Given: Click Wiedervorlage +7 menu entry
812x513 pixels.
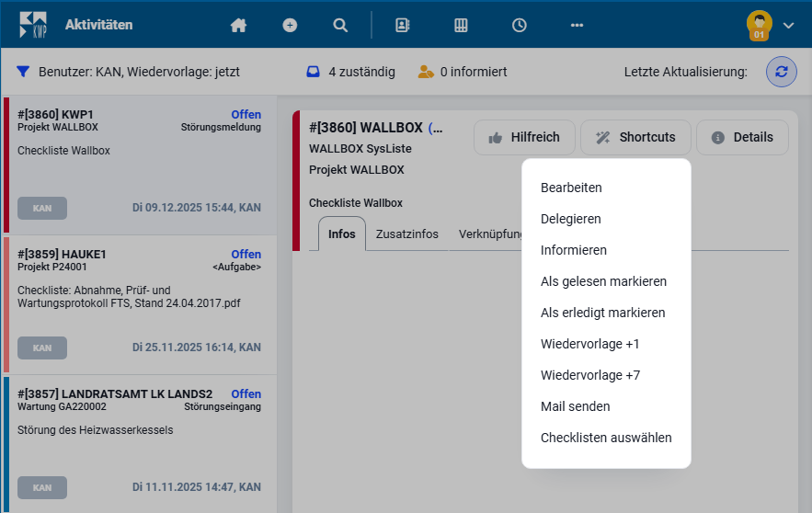Looking at the screenshot, I should (589, 375).
